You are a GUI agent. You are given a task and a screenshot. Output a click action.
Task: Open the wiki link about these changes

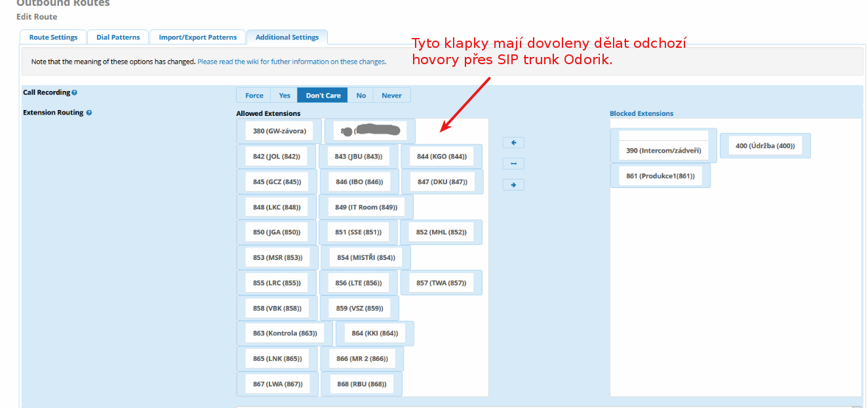[x=291, y=62]
